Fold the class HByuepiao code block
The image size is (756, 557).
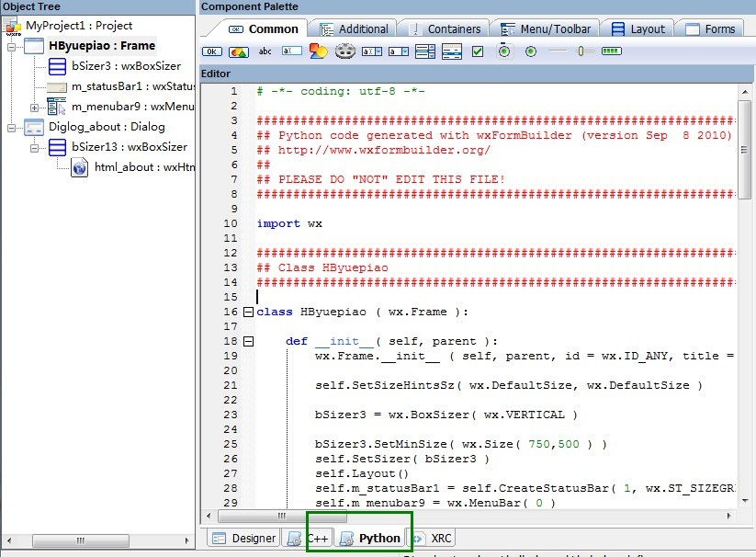248,312
